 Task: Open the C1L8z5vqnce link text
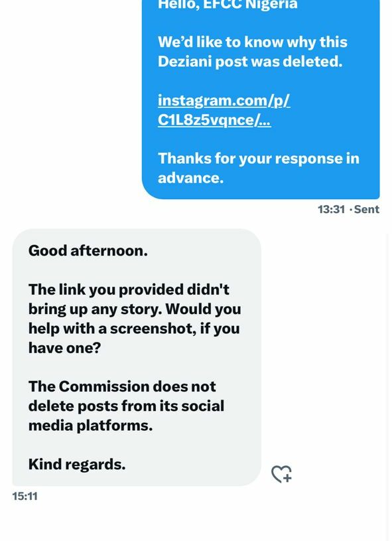[x=214, y=119]
